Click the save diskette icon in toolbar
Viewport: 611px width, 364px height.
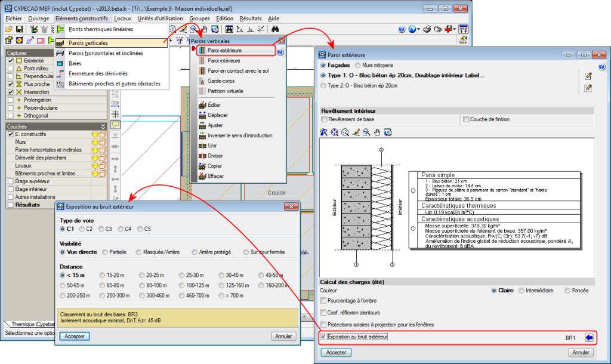(x=19, y=29)
